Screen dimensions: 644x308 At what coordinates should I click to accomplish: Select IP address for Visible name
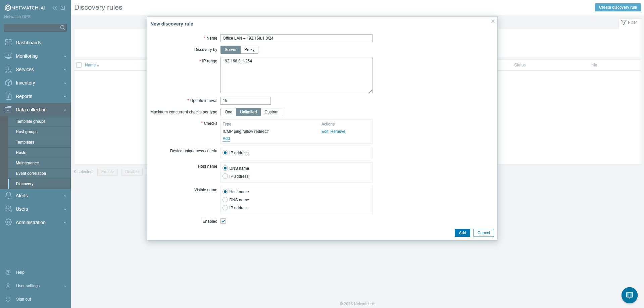click(225, 208)
